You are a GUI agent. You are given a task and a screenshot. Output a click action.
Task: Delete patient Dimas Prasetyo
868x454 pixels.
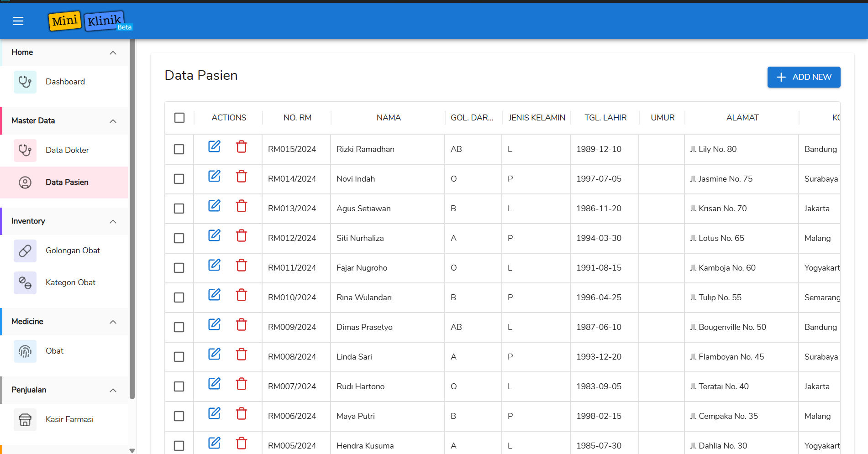click(x=242, y=324)
